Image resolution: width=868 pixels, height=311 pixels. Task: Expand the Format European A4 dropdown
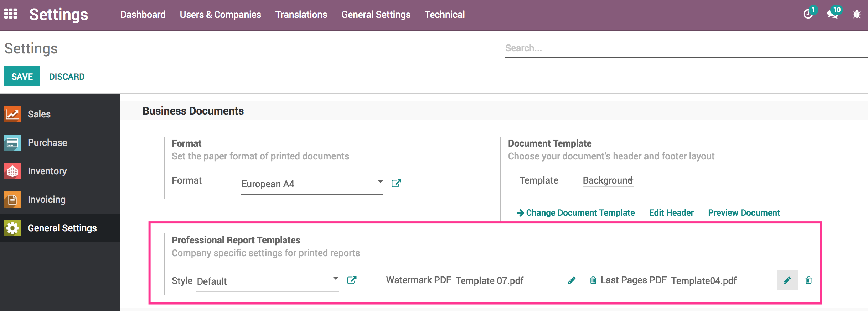[312, 184]
